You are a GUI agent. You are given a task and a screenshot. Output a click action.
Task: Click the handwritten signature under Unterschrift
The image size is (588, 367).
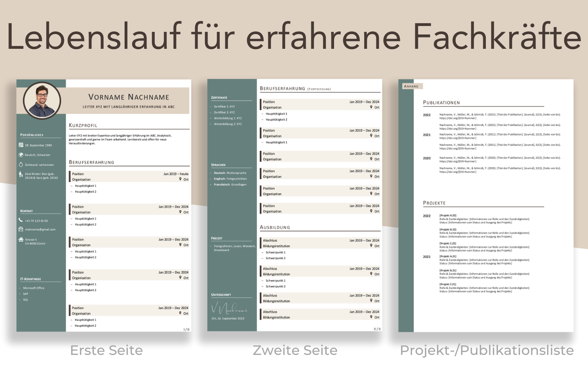(x=229, y=308)
